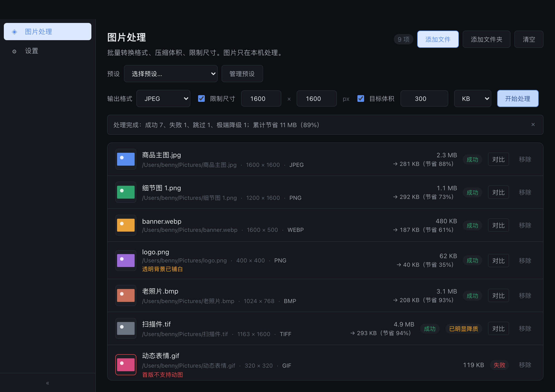Viewport: 555px width, 392px height.
Task: Click the thumbnail of logo.png
Action: click(126, 260)
